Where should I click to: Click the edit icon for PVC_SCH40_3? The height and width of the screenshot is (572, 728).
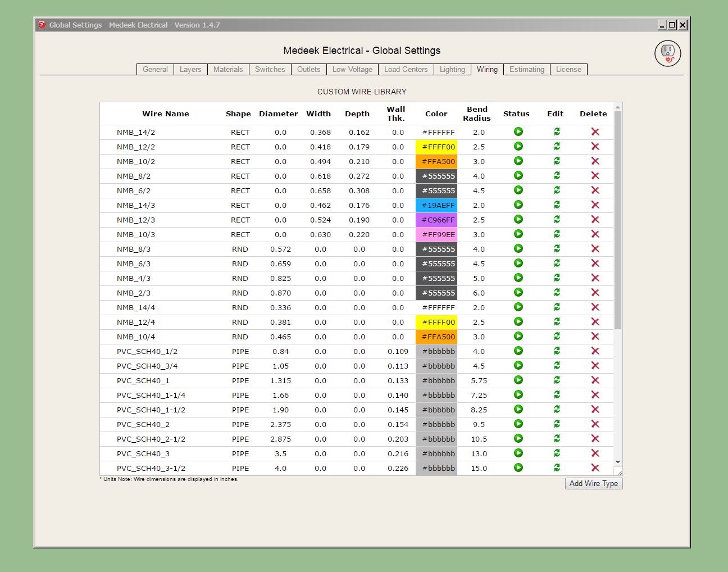point(557,453)
